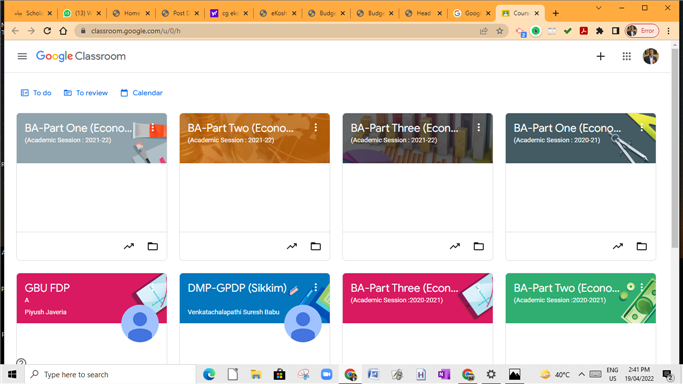Open gradebook icon for BA-Part Two 2021-22

292,246
